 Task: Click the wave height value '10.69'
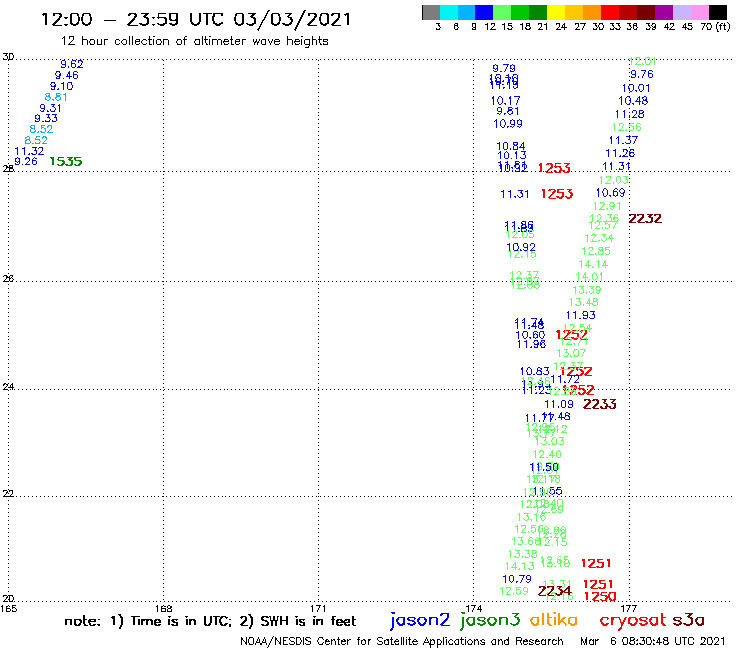(x=611, y=193)
